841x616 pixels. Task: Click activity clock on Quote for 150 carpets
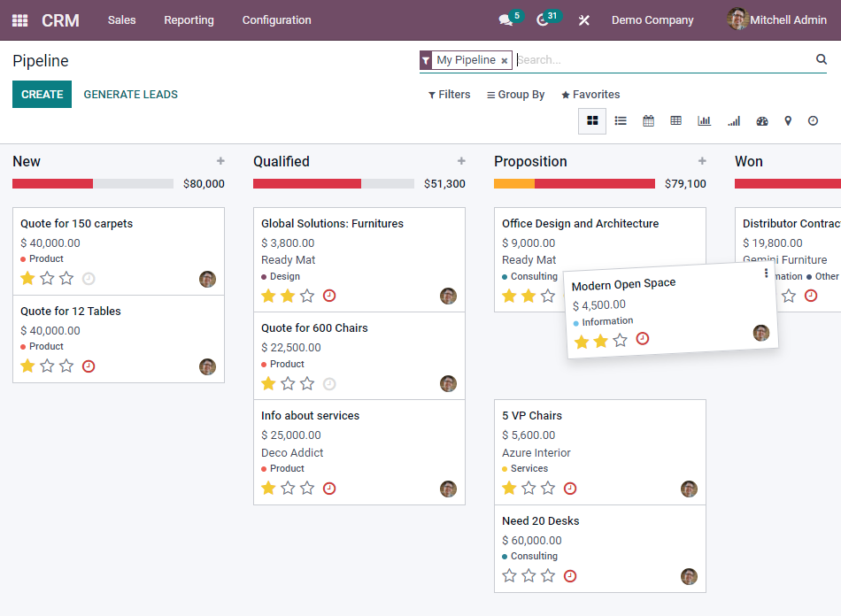click(x=89, y=279)
